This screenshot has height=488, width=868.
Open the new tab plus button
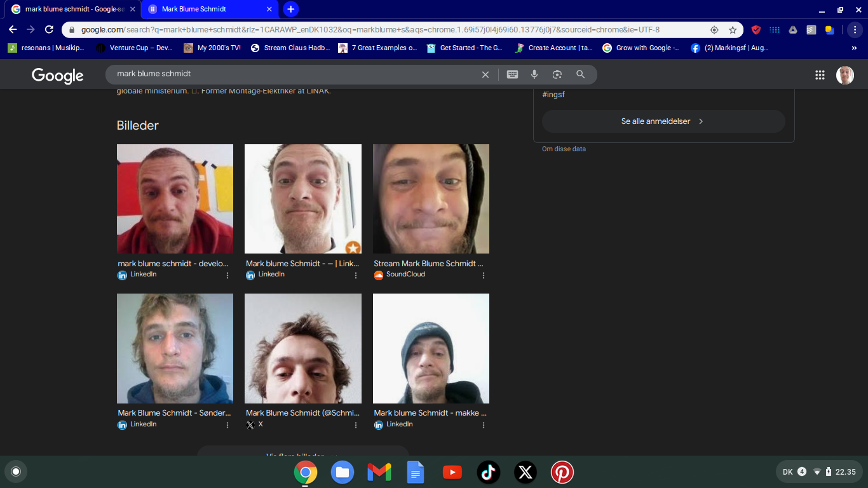pyautogui.click(x=291, y=9)
